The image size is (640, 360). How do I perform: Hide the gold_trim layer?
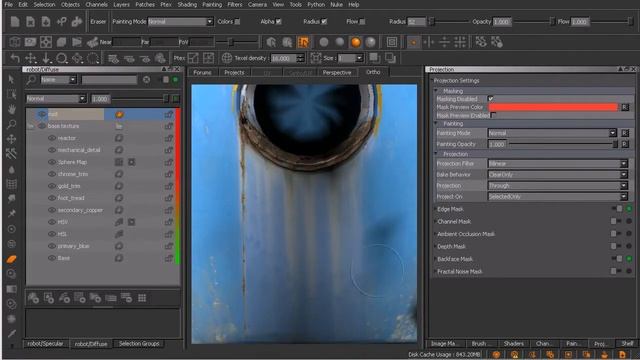(x=52, y=186)
